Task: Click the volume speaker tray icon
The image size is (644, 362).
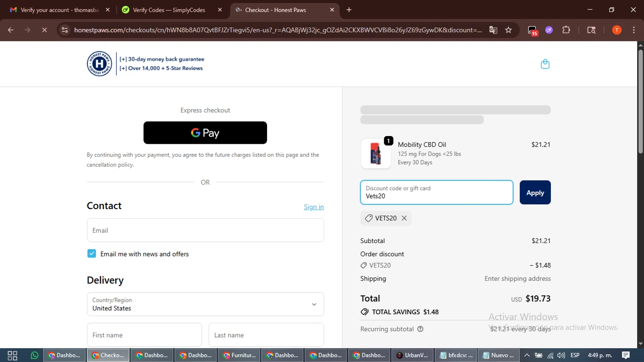Action: [561, 355]
